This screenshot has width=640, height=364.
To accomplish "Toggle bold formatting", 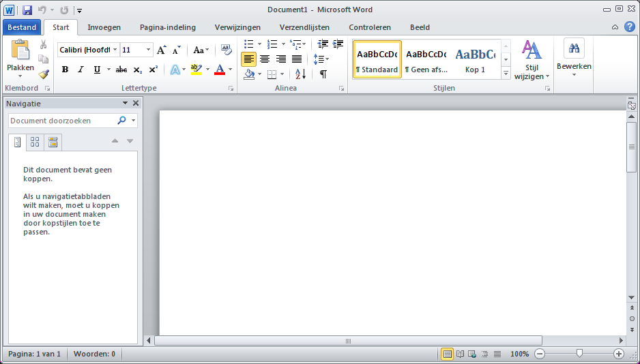I will click(65, 70).
